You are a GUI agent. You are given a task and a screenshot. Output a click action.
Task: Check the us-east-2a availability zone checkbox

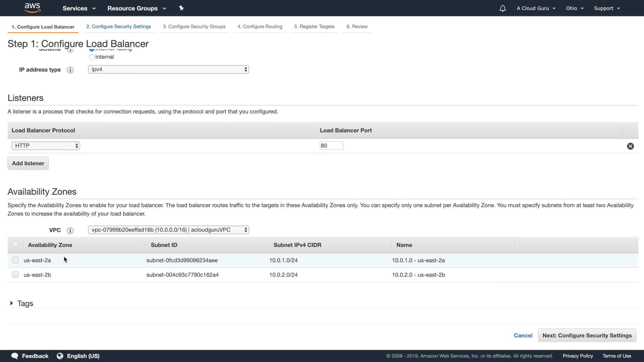15,260
